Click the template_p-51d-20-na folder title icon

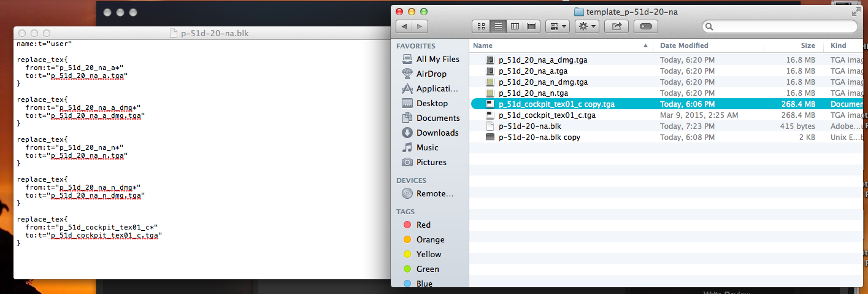578,12
